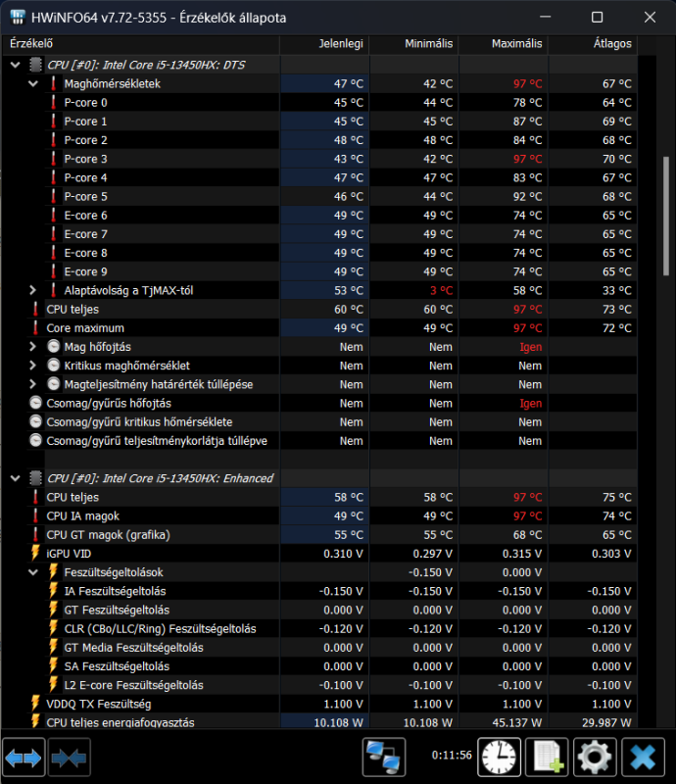Open sensor settings via gear icon
Screen dimensions: 676x784
click(595, 758)
